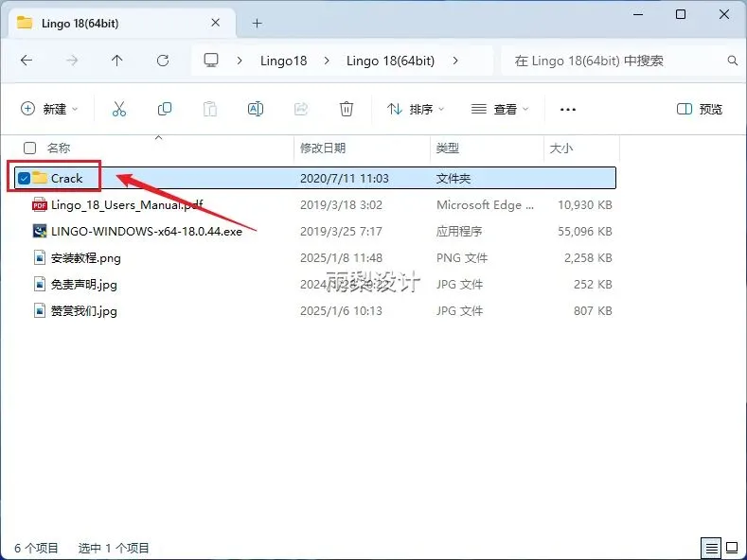Screen dimensions: 747x560
Task: Rename the selected item
Action: point(256,109)
